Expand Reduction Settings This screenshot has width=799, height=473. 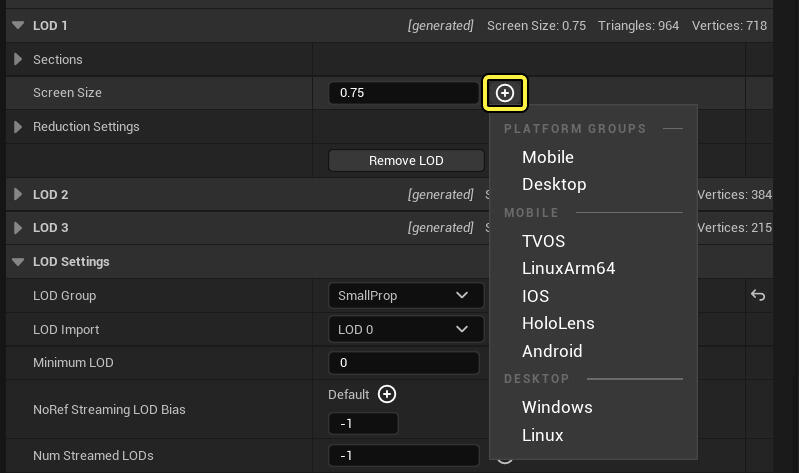coord(18,127)
